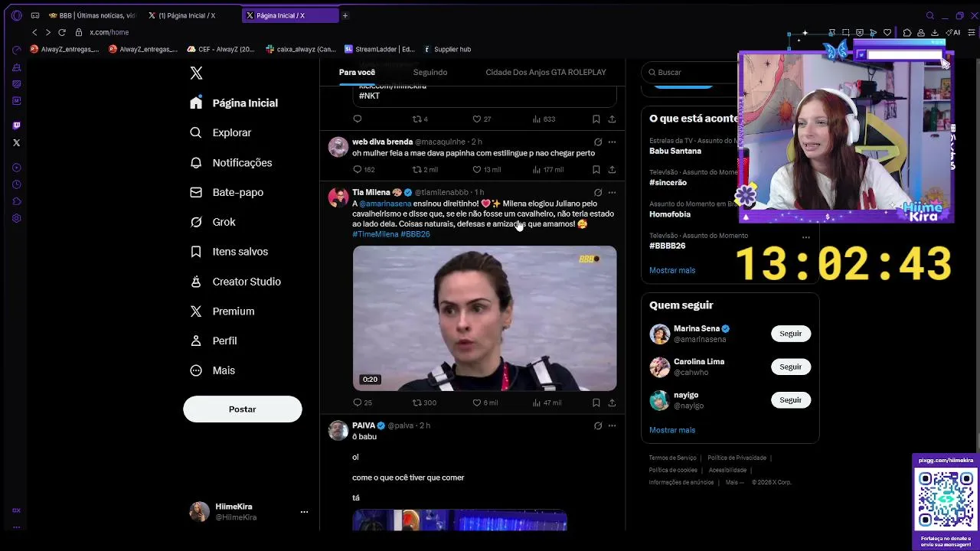This screenshot has width=980, height=551.
Task: View stats of the Tia Milena post
Action: click(x=536, y=403)
